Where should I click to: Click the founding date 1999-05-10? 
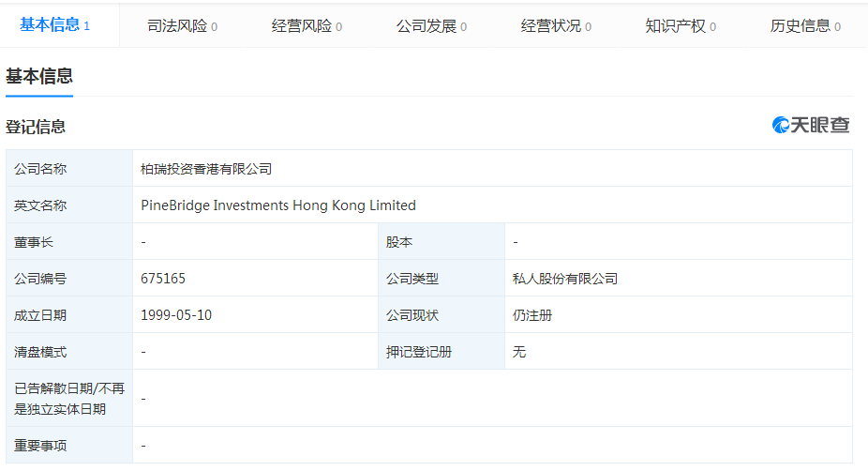176,315
